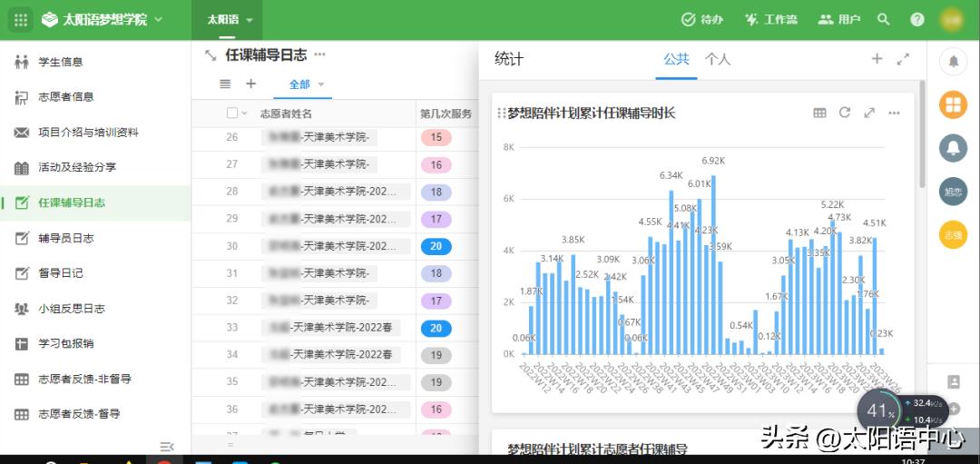
Task: Open the orange grid app icon
Action: [953, 104]
